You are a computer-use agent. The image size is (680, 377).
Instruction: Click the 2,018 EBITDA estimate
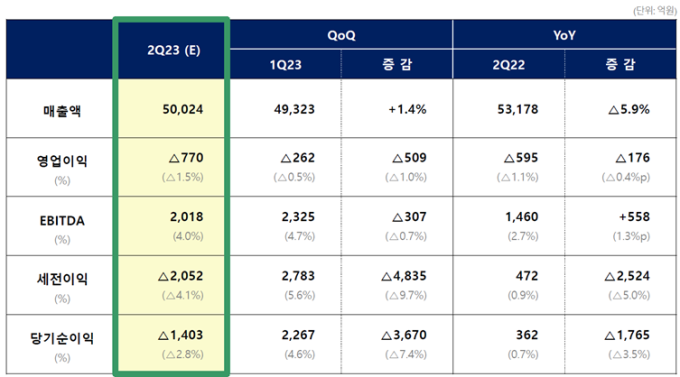tap(186, 217)
